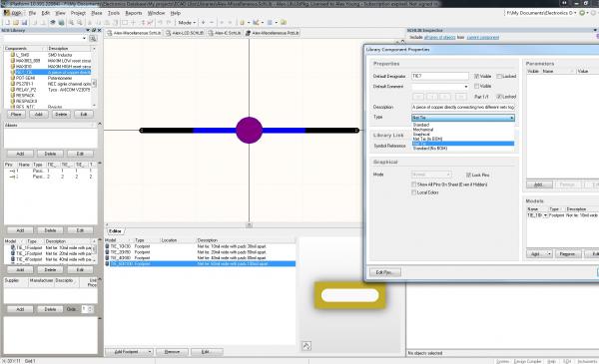Image resolution: width=599 pixels, height=364 pixels.
Task: Collapse the Type combo box arrow
Action: click(511, 118)
